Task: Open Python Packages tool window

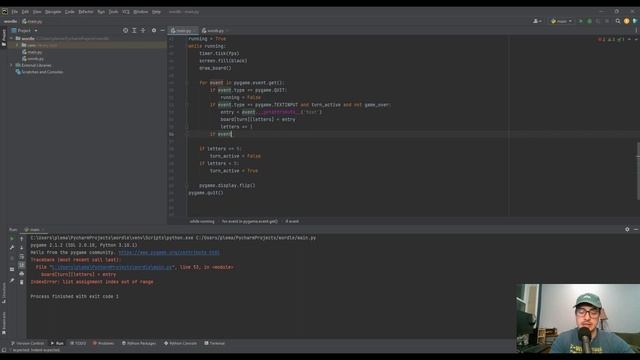Action: 139,343
